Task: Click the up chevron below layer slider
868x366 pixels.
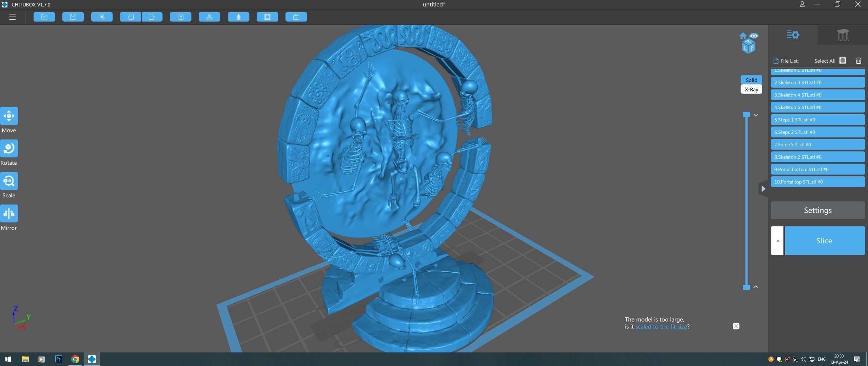Action: [x=756, y=287]
